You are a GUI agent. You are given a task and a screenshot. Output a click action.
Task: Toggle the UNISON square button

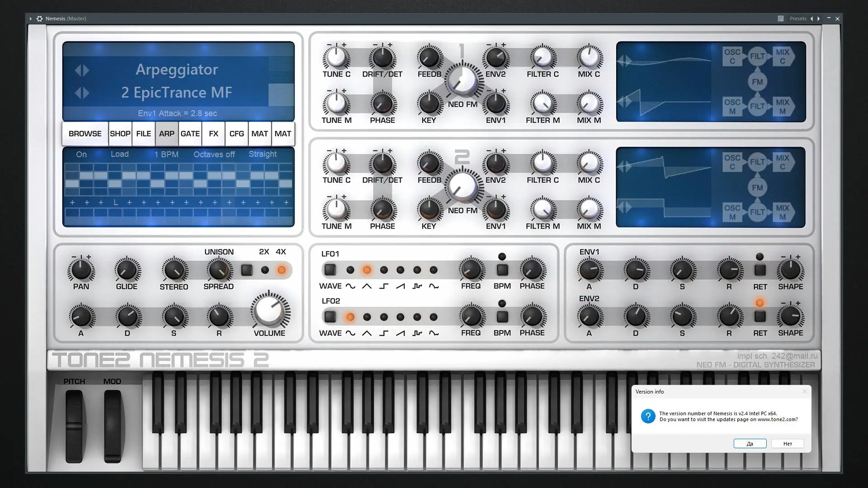[247, 270]
